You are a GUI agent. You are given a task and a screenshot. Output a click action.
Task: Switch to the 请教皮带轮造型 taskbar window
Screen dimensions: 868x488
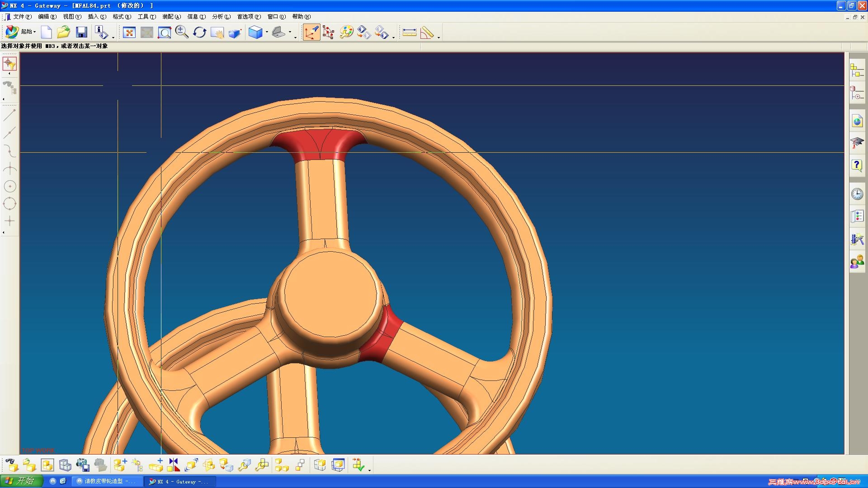click(107, 481)
